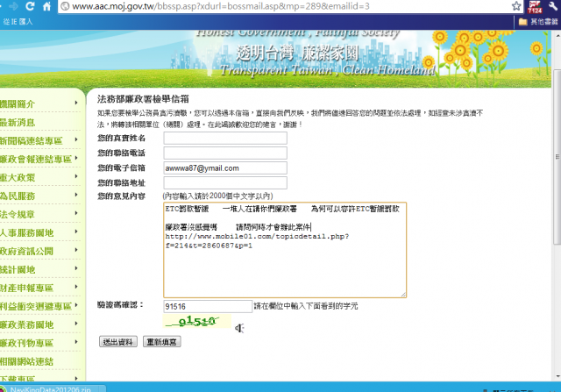The image size is (561, 392).
Task: Click the forward navigation arrow
Action: point(14,6)
